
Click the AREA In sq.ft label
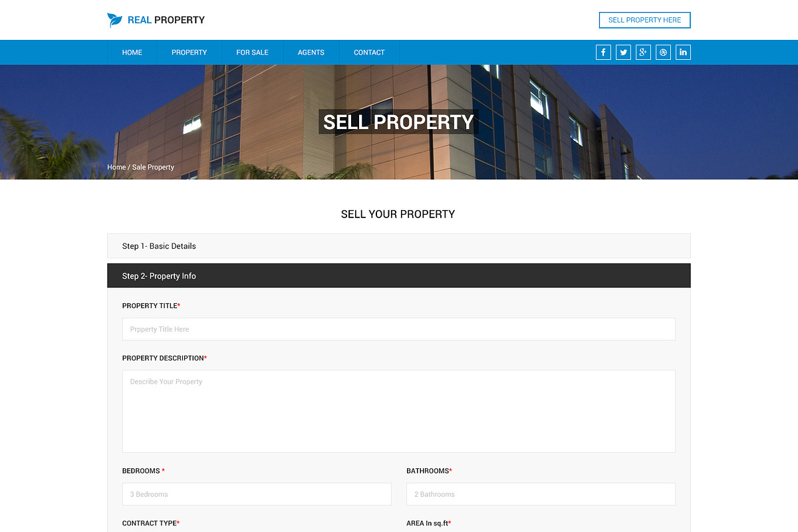429,523
